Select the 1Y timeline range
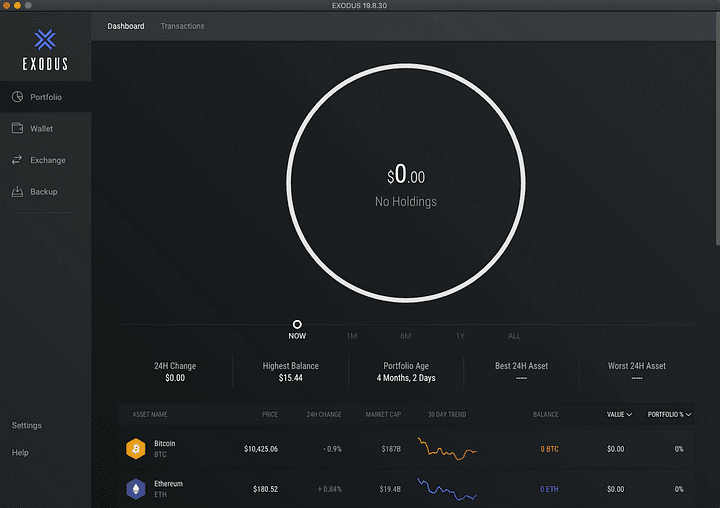This screenshot has height=508, width=720. [460, 336]
